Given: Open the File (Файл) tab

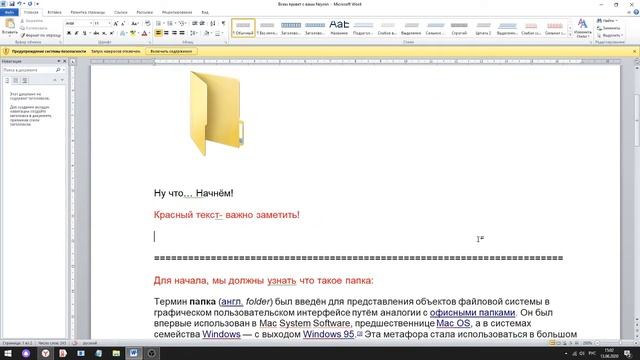Looking at the screenshot, I should pyautogui.click(x=9, y=12).
